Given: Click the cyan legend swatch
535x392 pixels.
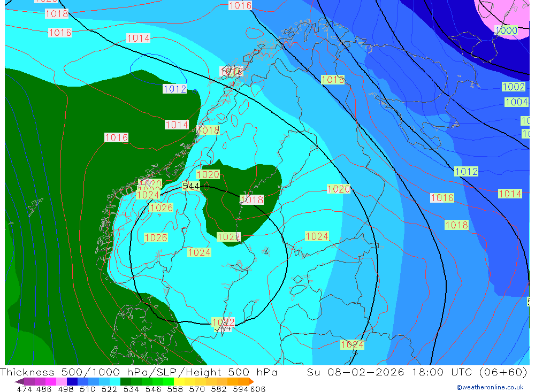Looking at the screenshot, I should 115,381.
